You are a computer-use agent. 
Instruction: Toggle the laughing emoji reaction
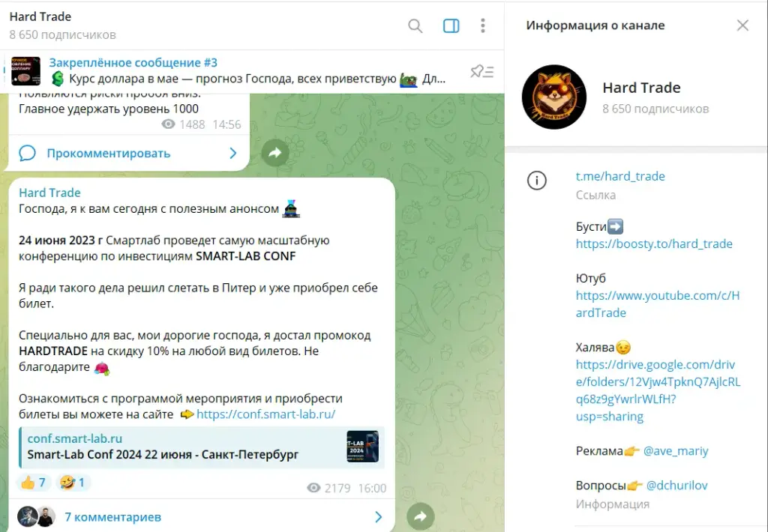73,483
